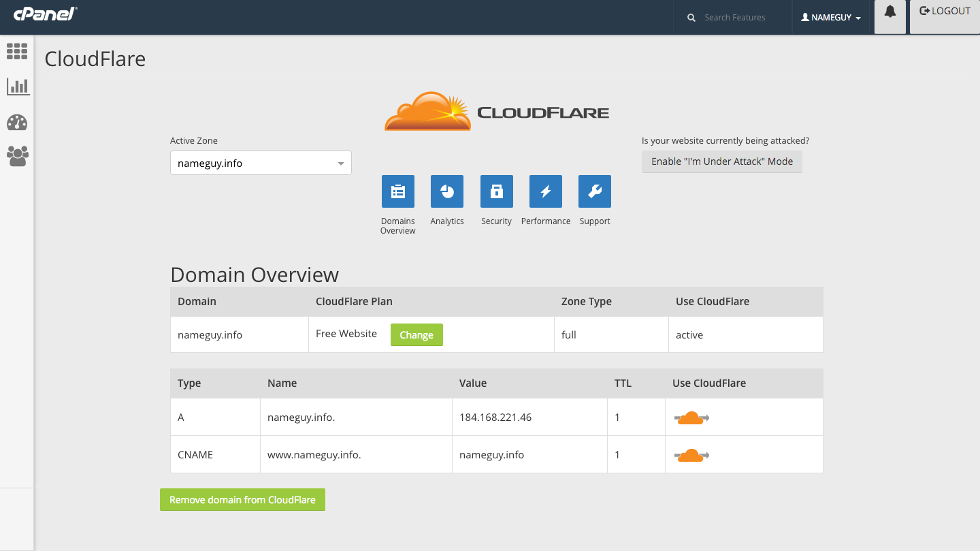Open the NAMEGUY user menu
The width and height of the screenshot is (980, 551).
coord(831,18)
